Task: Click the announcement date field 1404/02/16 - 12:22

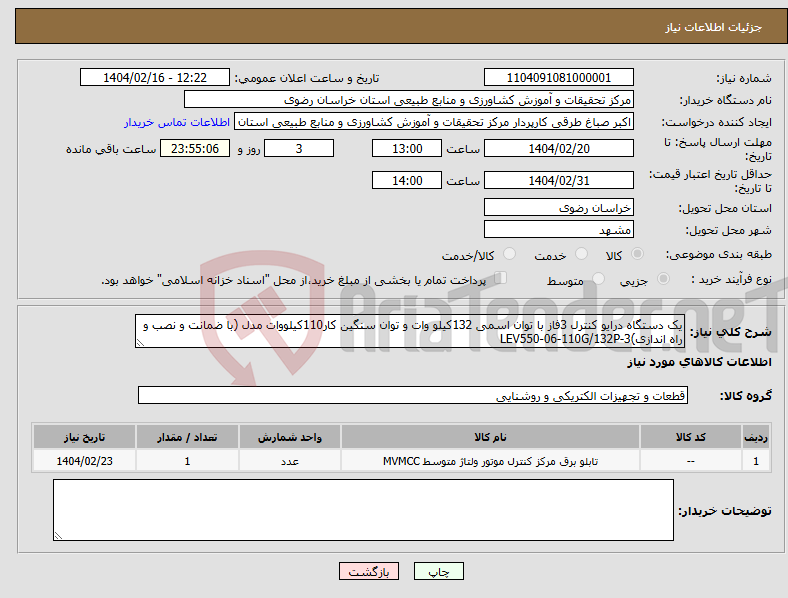Action: point(155,77)
